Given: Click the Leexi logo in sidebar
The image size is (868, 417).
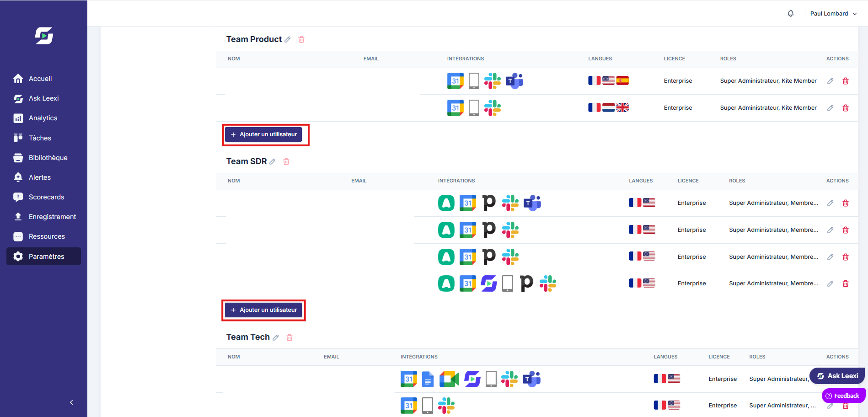Looking at the screenshot, I should pyautogui.click(x=44, y=35).
